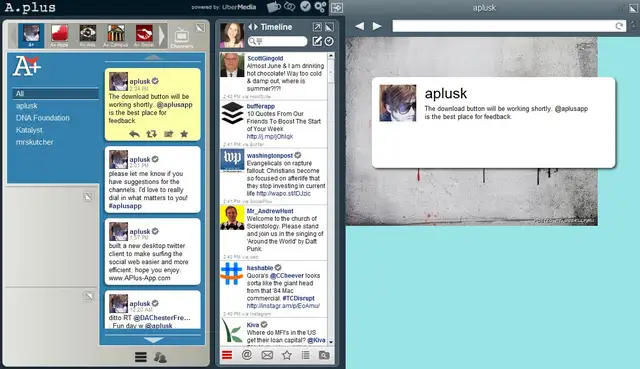Open the www.APlus-App.com link
The width and height of the screenshot is (640, 369).
[140, 278]
